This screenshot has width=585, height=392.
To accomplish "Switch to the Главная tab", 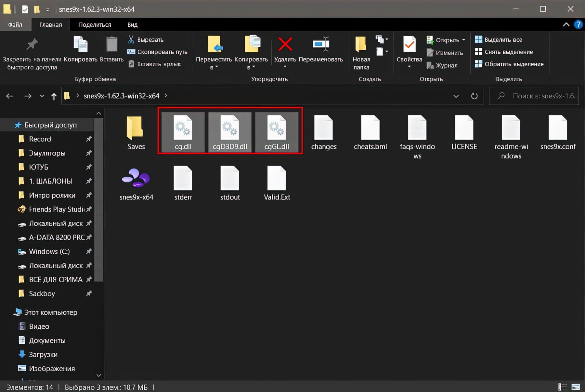I will point(50,25).
